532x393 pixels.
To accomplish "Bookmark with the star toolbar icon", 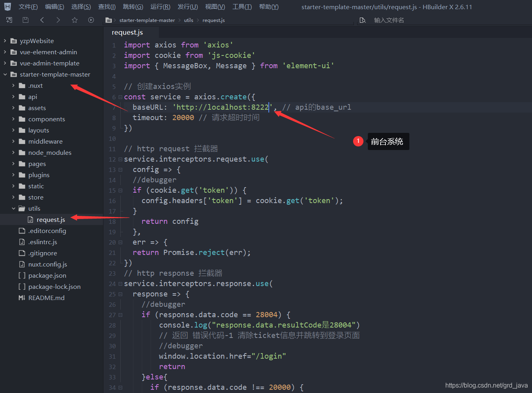I will (x=75, y=20).
